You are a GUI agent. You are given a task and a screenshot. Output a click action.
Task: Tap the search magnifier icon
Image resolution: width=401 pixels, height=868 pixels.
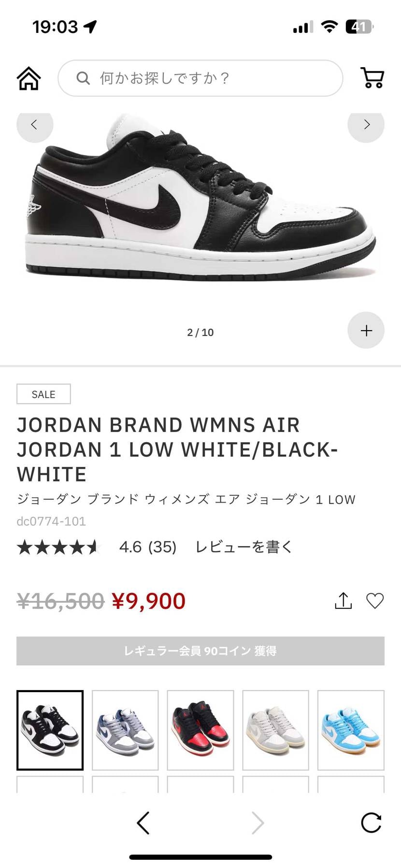(x=83, y=78)
